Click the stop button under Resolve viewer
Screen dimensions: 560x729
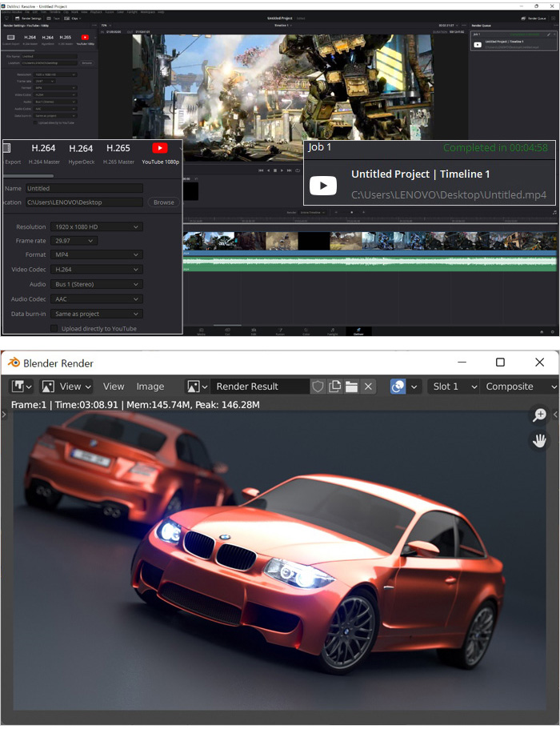(x=275, y=170)
